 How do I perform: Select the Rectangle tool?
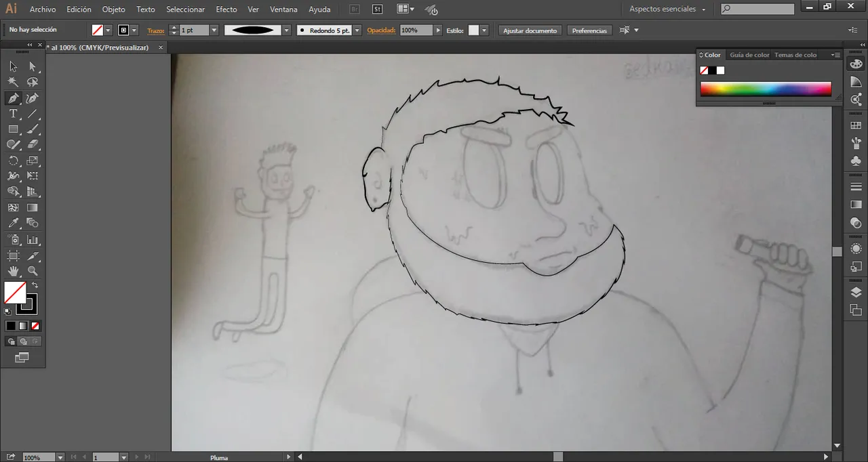tap(14, 129)
